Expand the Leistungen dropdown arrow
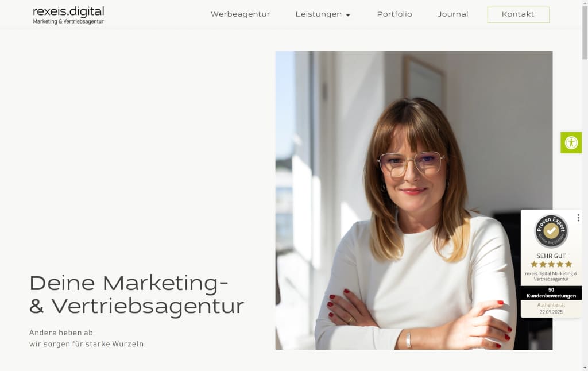The width and height of the screenshot is (588, 371). (348, 15)
